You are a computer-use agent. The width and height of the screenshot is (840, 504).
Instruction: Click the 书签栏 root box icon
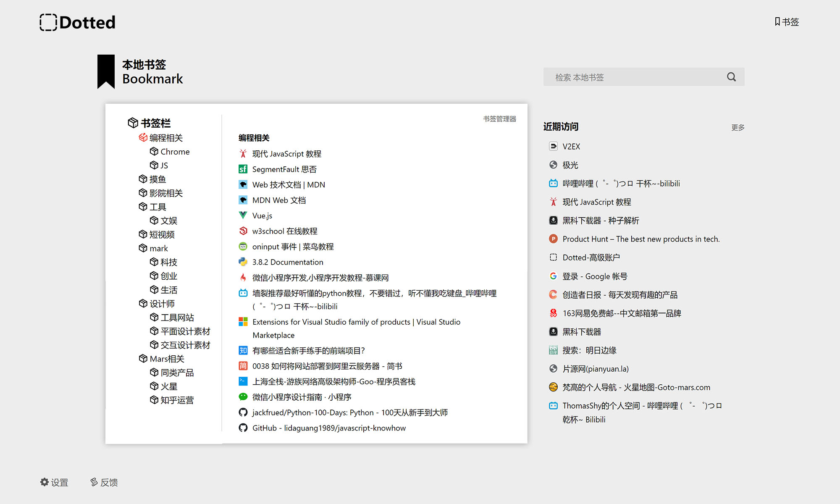pos(133,123)
